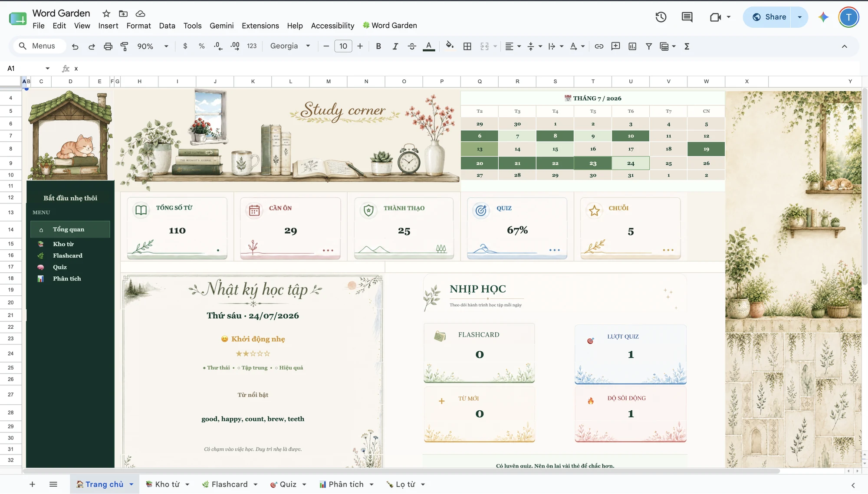This screenshot has width=868, height=494.
Task: Move the document using the folder icon
Action: click(123, 13)
